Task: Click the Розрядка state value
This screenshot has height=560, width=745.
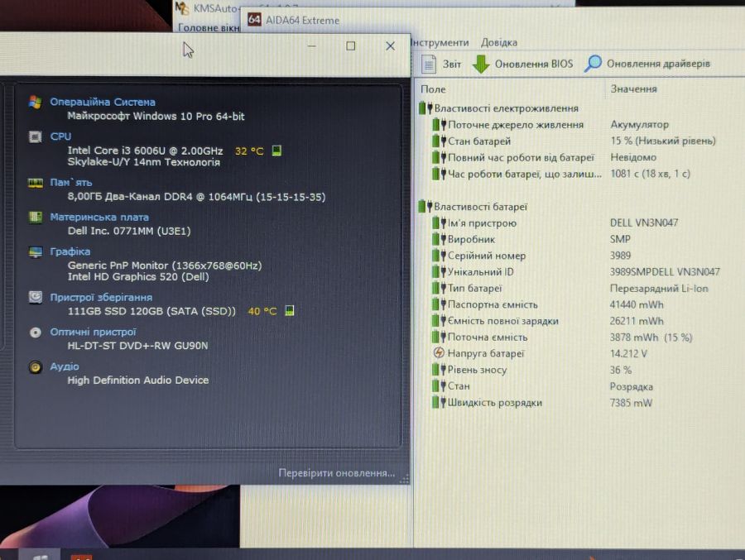Action: click(631, 386)
